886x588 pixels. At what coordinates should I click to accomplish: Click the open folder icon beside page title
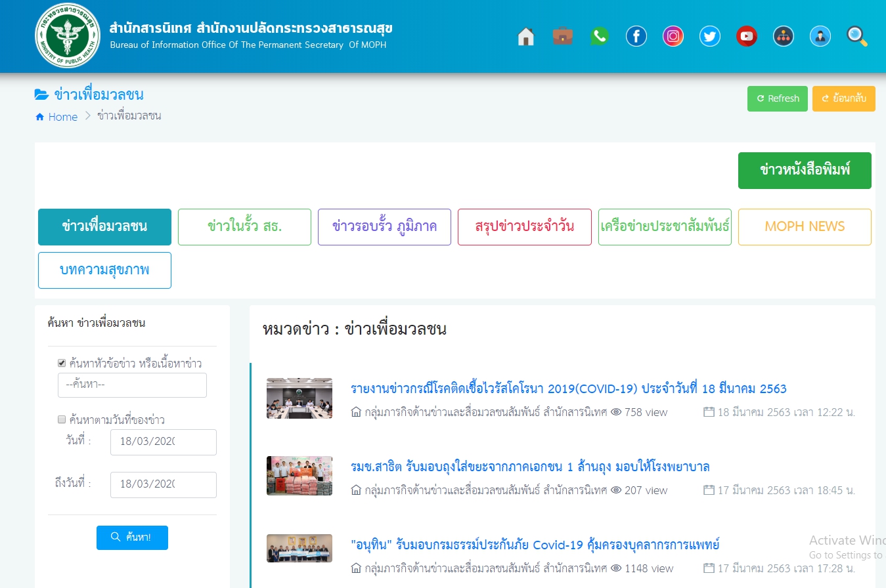click(x=41, y=95)
